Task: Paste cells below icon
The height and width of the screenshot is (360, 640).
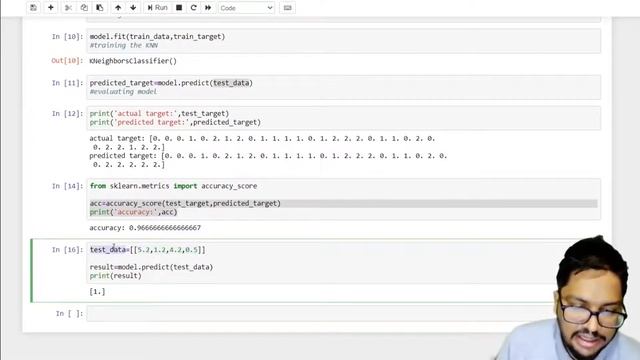Action: tap(100, 8)
